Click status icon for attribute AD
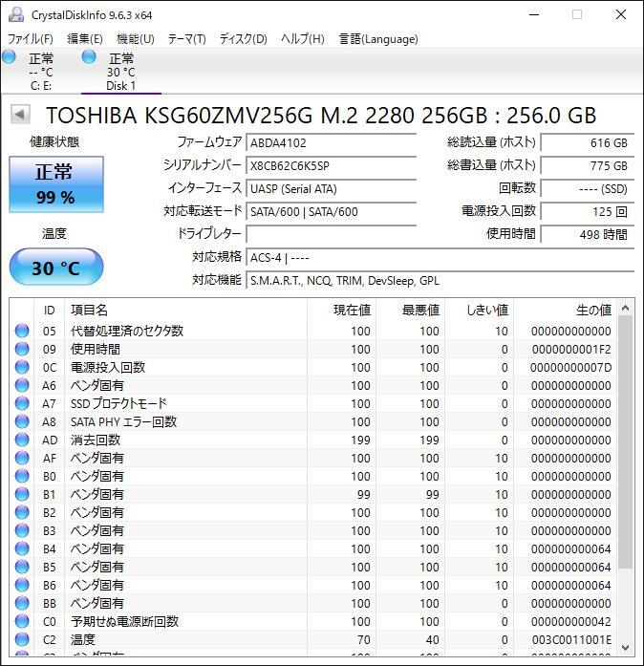Screen dimensions: 644x666 22,440
